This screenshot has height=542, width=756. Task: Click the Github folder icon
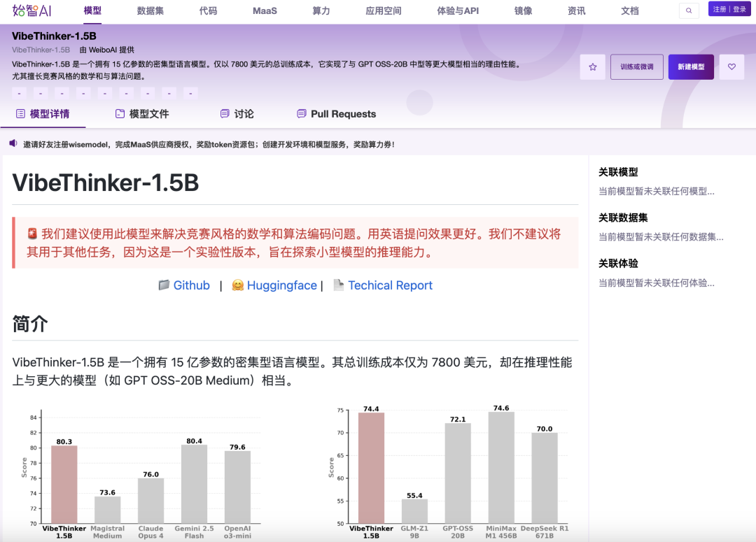[x=164, y=285]
